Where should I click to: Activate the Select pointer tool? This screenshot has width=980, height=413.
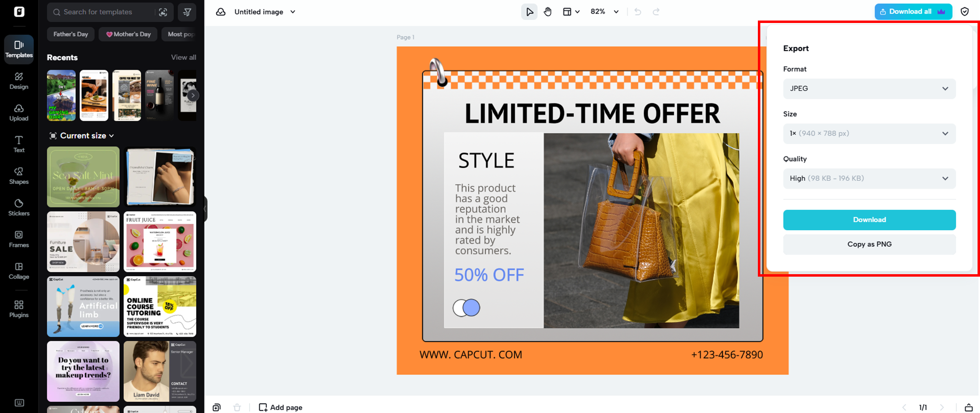529,12
